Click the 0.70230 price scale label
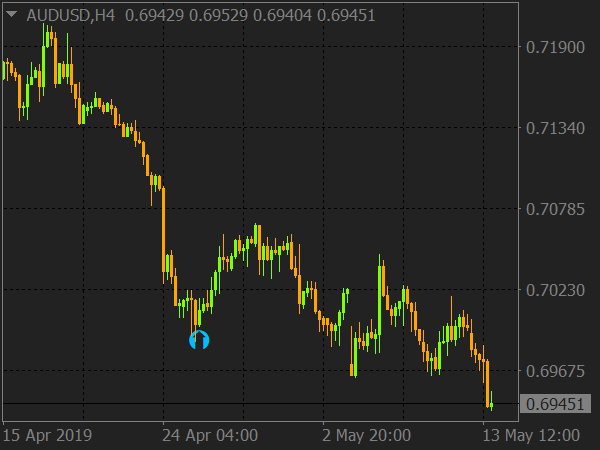Screen dimensions: 600x450 coord(555,290)
